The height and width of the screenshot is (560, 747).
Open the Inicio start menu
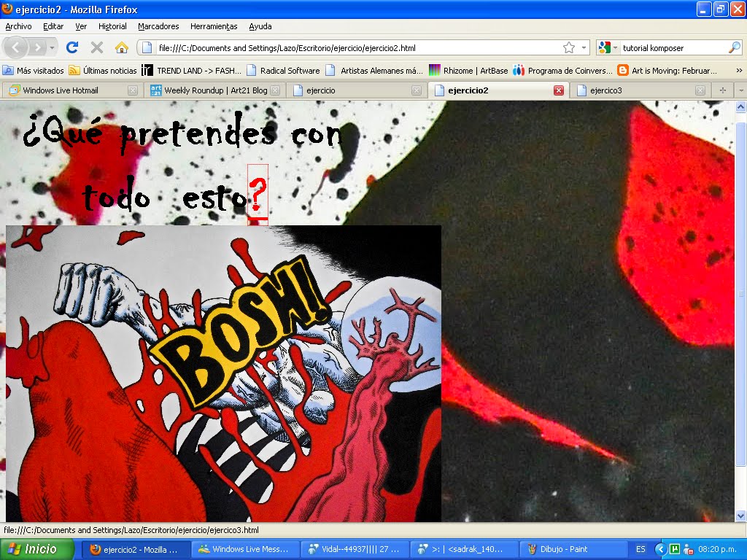pos(37,549)
